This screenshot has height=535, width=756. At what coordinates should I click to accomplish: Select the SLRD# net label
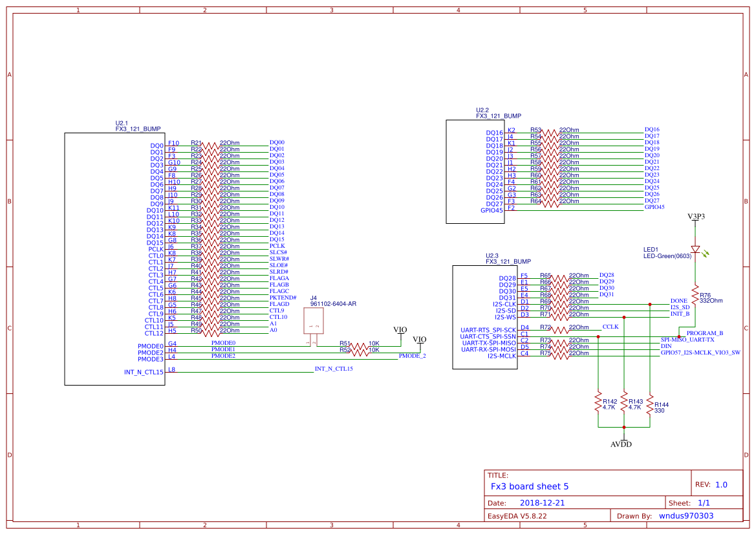click(279, 272)
